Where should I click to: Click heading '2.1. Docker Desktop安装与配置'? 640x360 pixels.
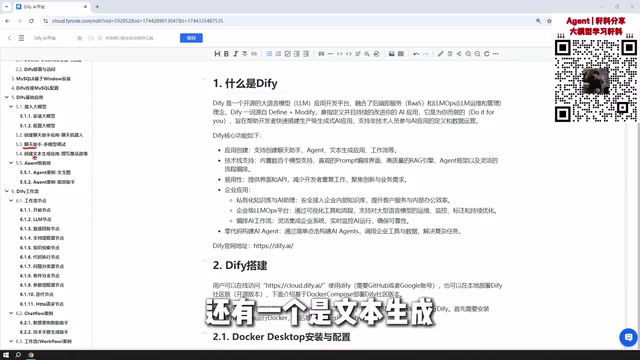coord(282,337)
